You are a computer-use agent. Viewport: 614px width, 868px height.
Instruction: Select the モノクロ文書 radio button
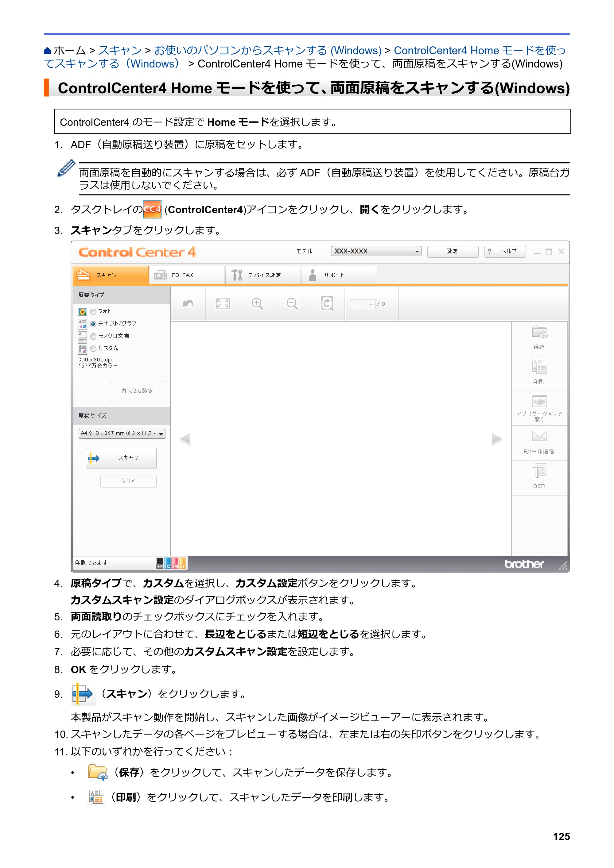tap(93, 337)
